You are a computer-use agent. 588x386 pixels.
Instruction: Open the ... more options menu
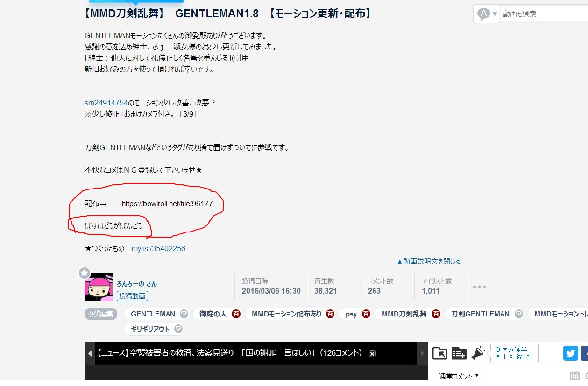click(x=480, y=288)
